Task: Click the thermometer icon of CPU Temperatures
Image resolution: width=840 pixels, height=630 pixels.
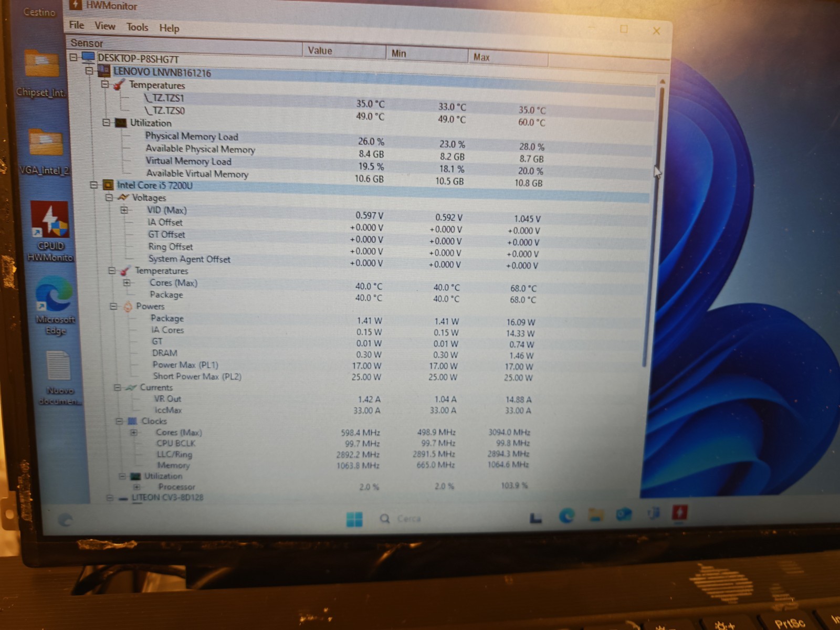Action: tap(125, 271)
